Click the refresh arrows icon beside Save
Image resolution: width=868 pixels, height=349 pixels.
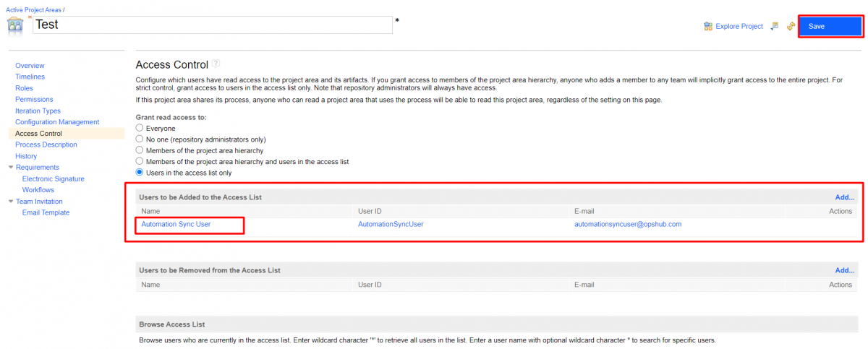point(791,27)
